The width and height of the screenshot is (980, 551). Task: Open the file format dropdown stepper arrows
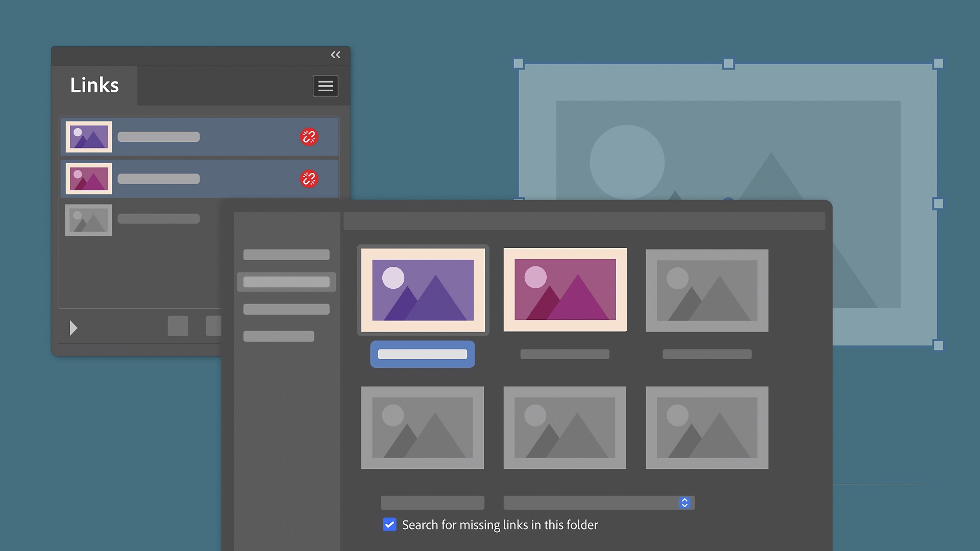(684, 503)
